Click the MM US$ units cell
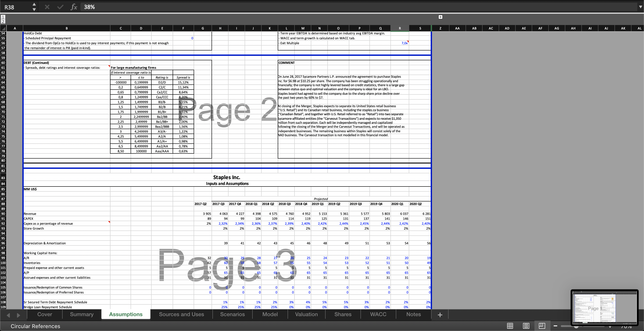 pyautogui.click(x=30, y=189)
